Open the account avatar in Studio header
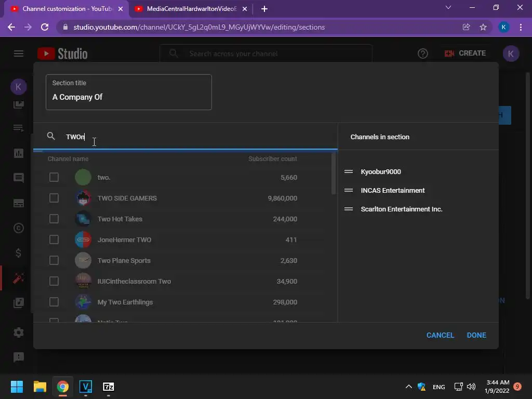This screenshot has height=399, width=532. click(511, 54)
